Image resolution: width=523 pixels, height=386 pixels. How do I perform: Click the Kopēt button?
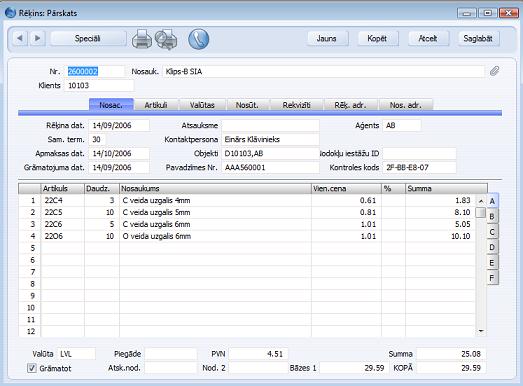click(x=377, y=38)
